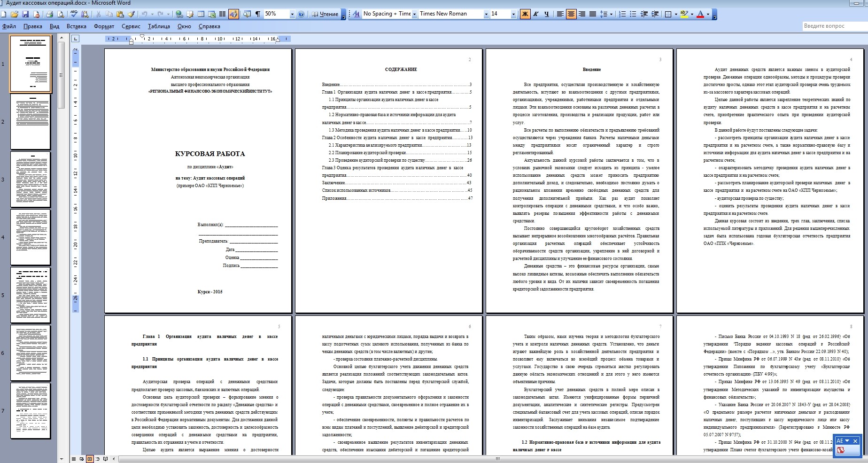
Task: Expand the Style dropdown list
Action: click(x=414, y=14)
